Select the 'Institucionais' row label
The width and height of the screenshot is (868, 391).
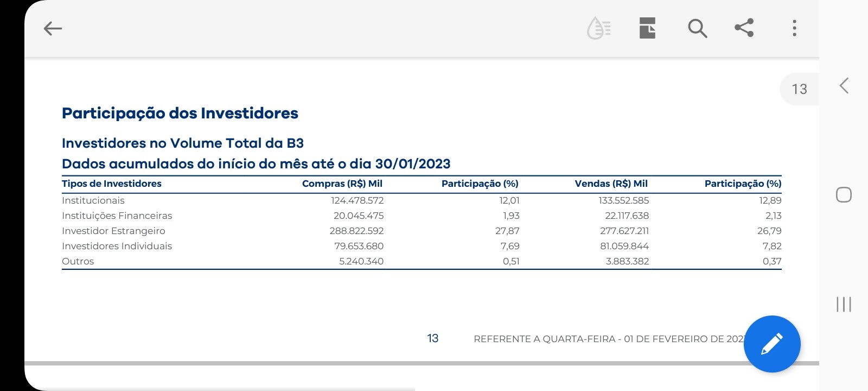tap(93, 200)
